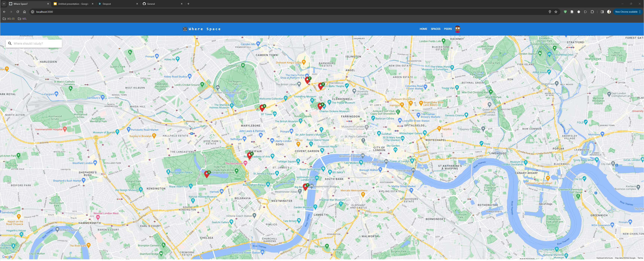Click the search magnifier icon
644x261 pixels.
point(10,44)
